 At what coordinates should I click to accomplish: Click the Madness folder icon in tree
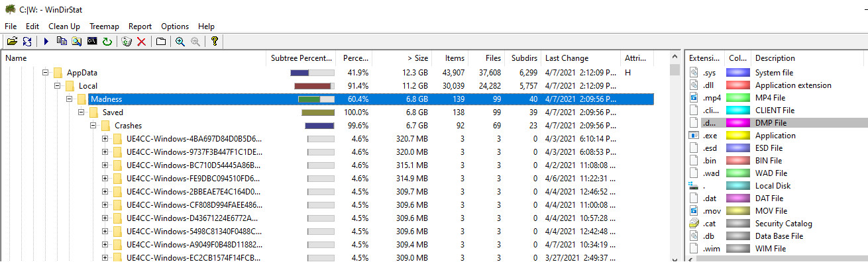pyautogui.click(x=81, y=99)
